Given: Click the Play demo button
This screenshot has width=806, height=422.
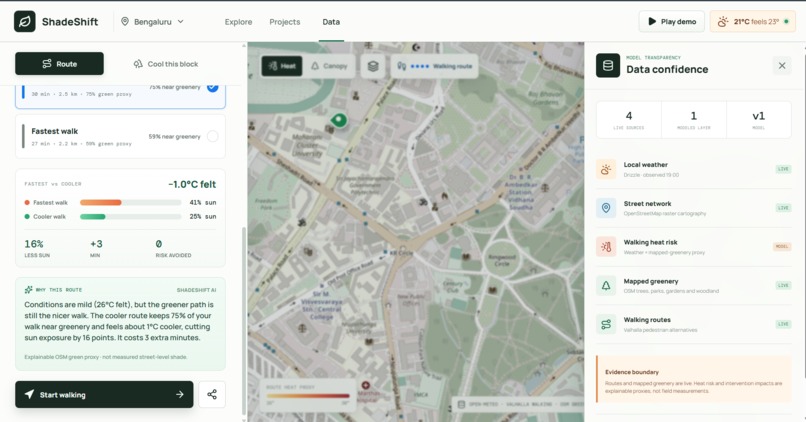Looking at the screenshot, I should 672,22.
